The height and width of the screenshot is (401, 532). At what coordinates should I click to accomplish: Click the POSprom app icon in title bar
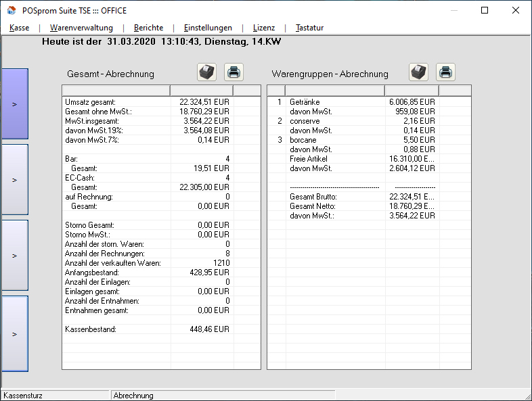[x=12, y=11]
